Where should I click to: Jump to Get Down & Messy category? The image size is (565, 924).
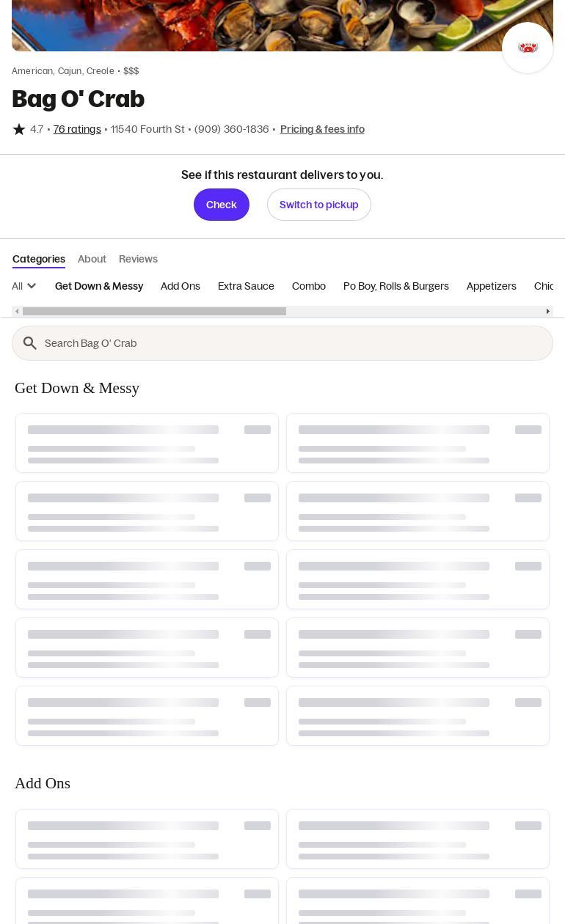(x=99, y=286)
